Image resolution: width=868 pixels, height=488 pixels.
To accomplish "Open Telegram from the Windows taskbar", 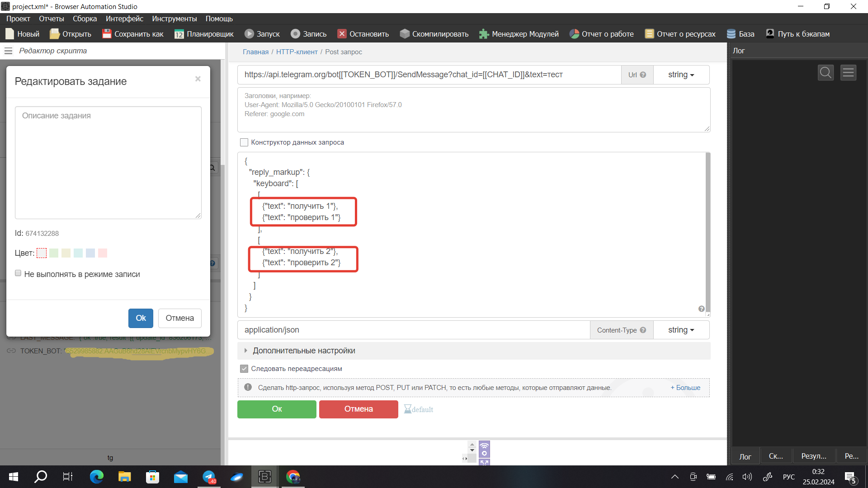I will 209,477.
